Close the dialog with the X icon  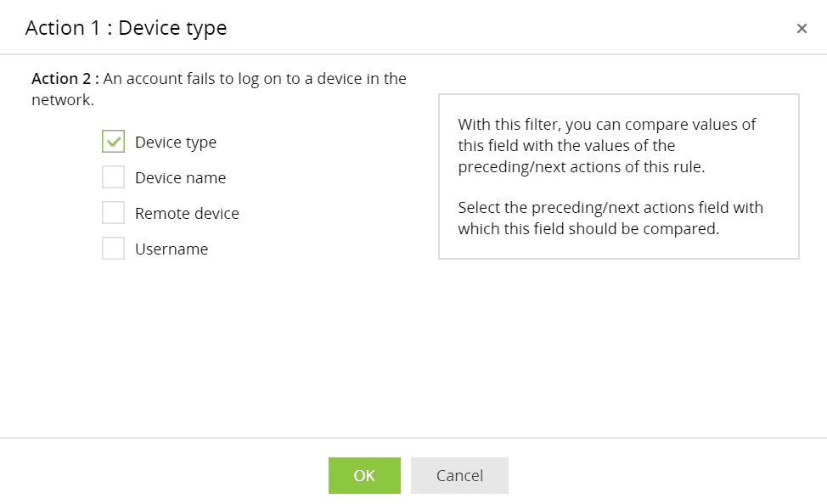click(802, 29)
